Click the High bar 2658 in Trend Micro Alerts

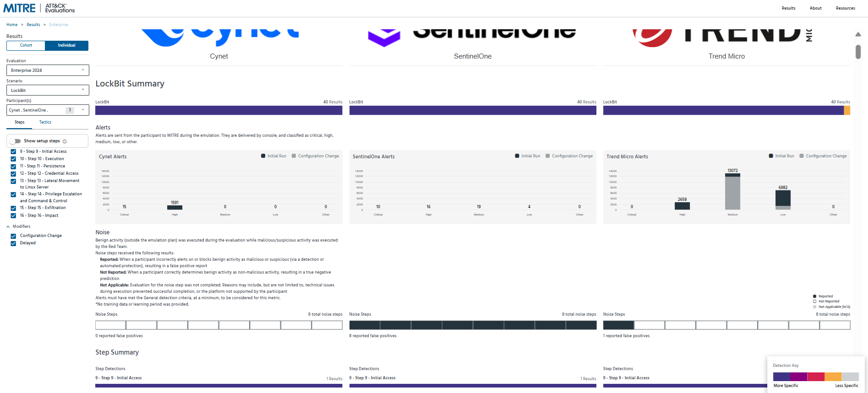click(682, 206)
